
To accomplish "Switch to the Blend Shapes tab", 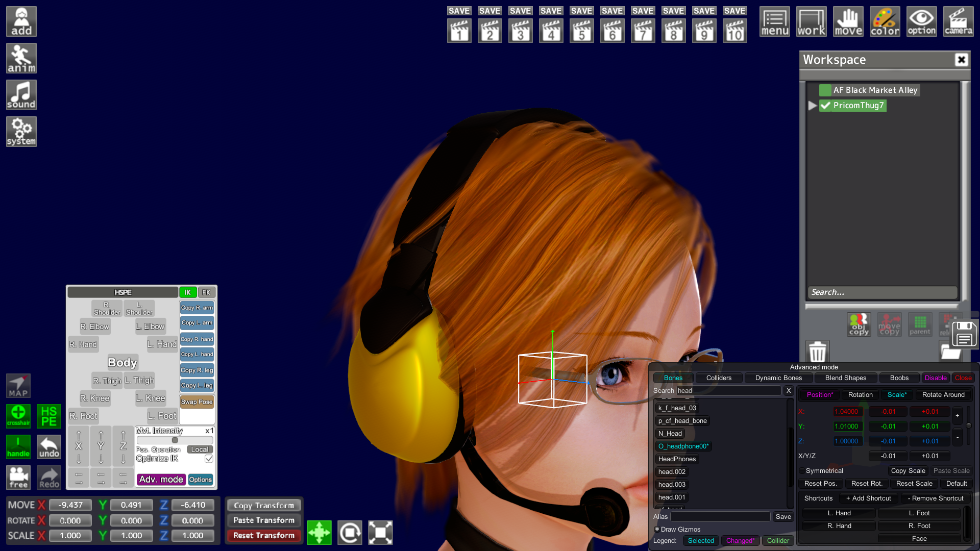I will 845,378.
